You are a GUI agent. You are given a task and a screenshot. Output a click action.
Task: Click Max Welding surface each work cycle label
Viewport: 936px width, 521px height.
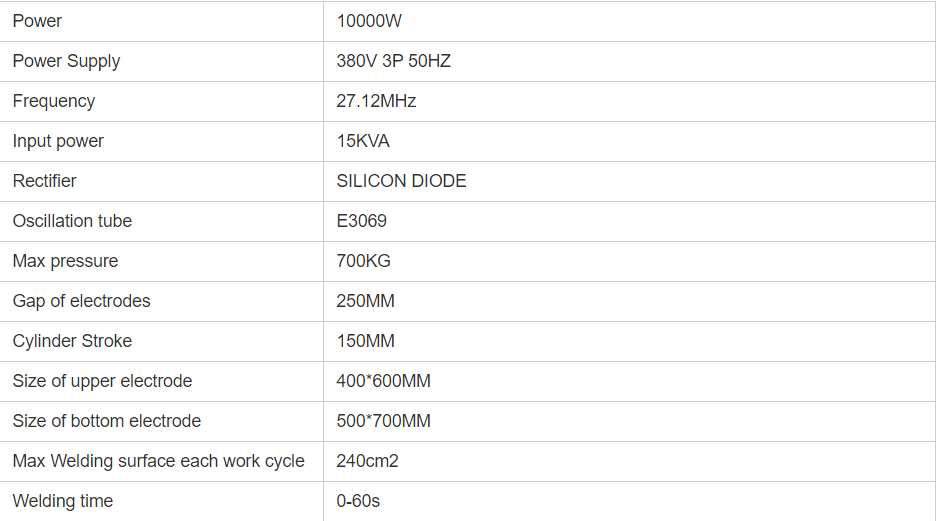click(158, 461)
